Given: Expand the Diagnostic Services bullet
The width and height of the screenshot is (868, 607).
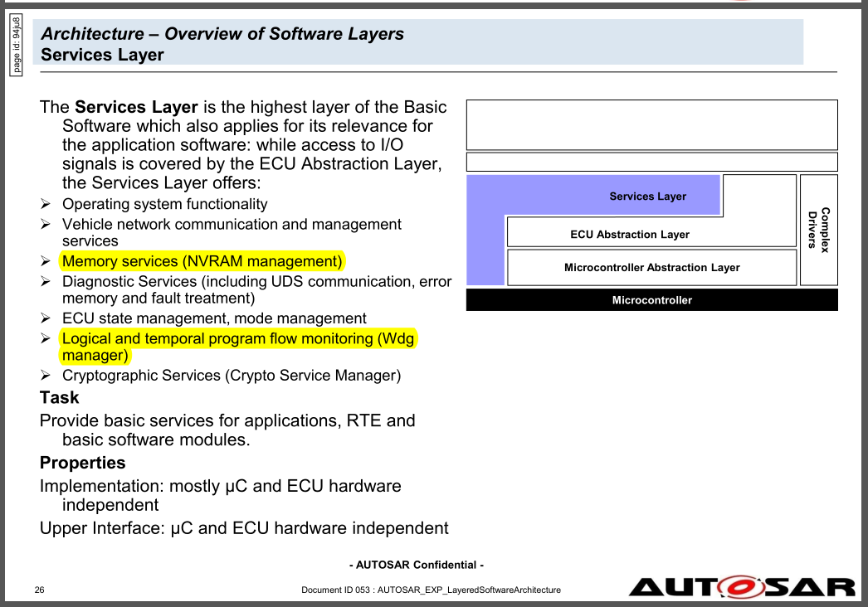Looking at the screenshot, I should point(43,281).
